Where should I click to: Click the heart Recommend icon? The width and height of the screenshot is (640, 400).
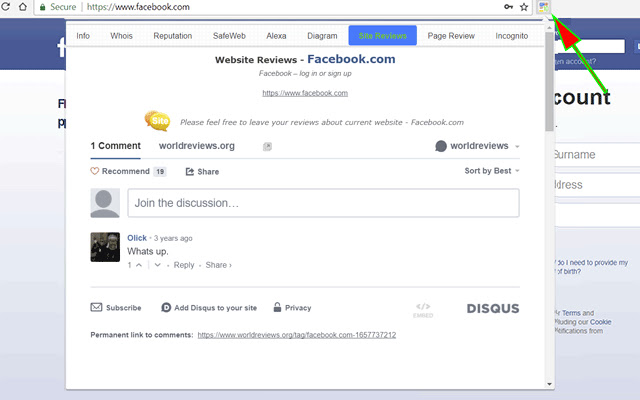pos(95,171)
